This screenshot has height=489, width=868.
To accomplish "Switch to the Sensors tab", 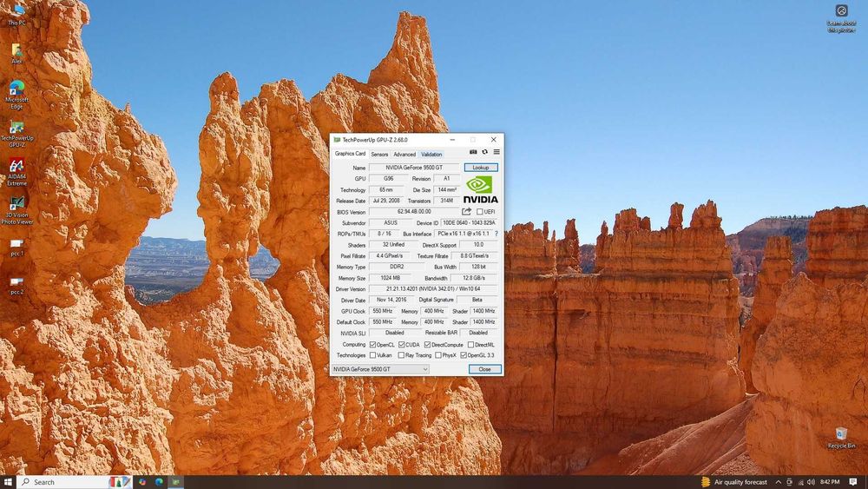I will [x=379, y=154].
